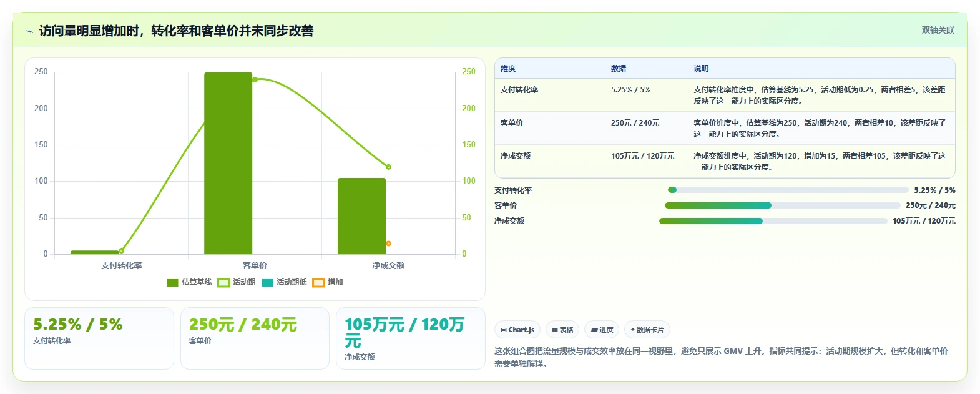Click the 支付转化率 description text in the table
Screen dimensions: 980x394
(x=820, y=96)
